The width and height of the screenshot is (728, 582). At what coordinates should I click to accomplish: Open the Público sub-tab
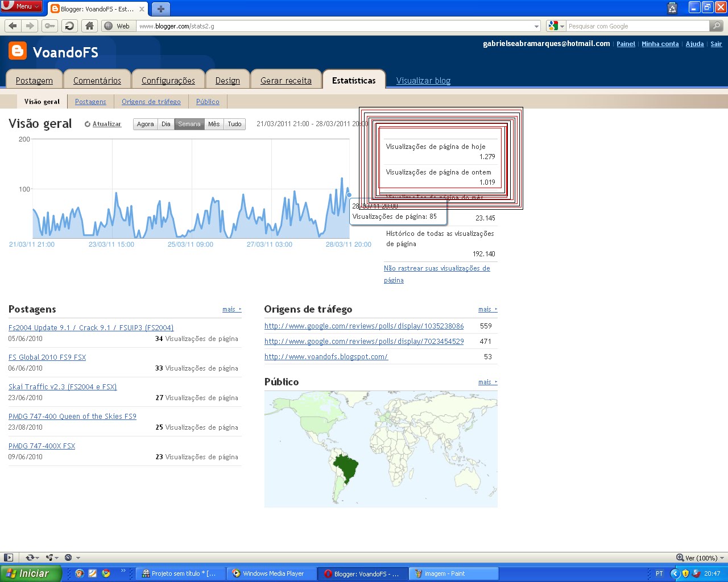(x=208, y=102)
